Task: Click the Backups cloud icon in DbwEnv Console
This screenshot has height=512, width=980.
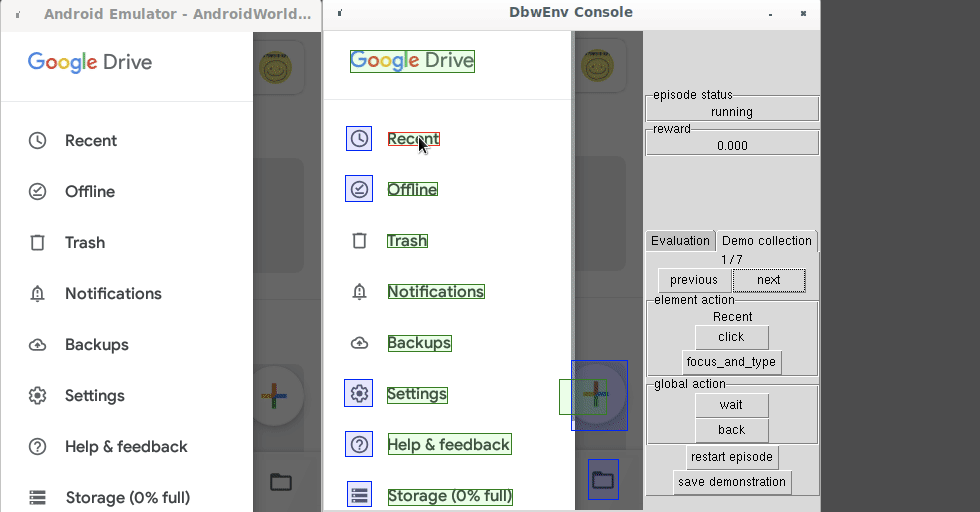Action: point(359,343)
